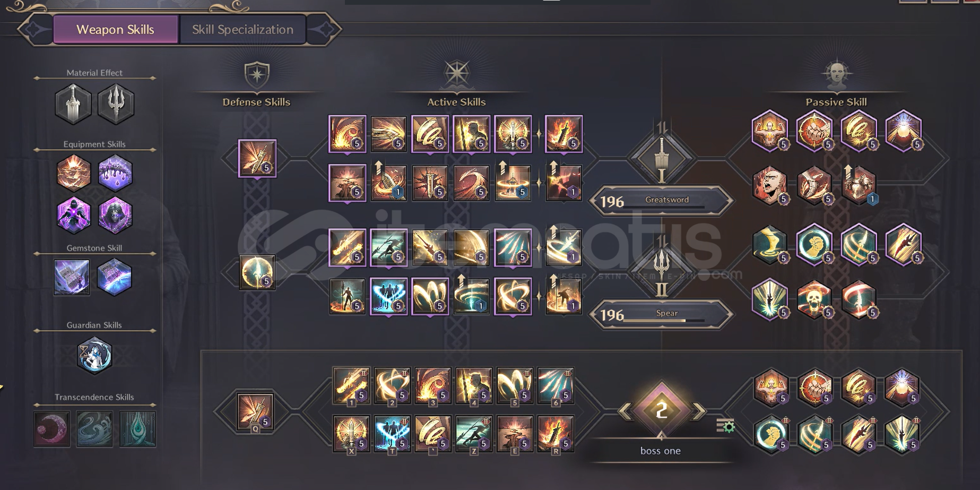Open preset settings list with gear icon
The image size is (980, 490).
point(725,425)
